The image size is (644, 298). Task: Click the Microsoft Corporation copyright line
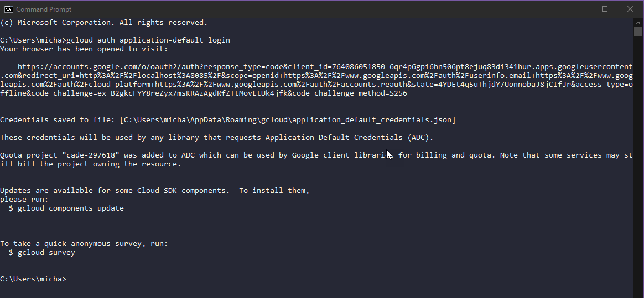point(104,23)
